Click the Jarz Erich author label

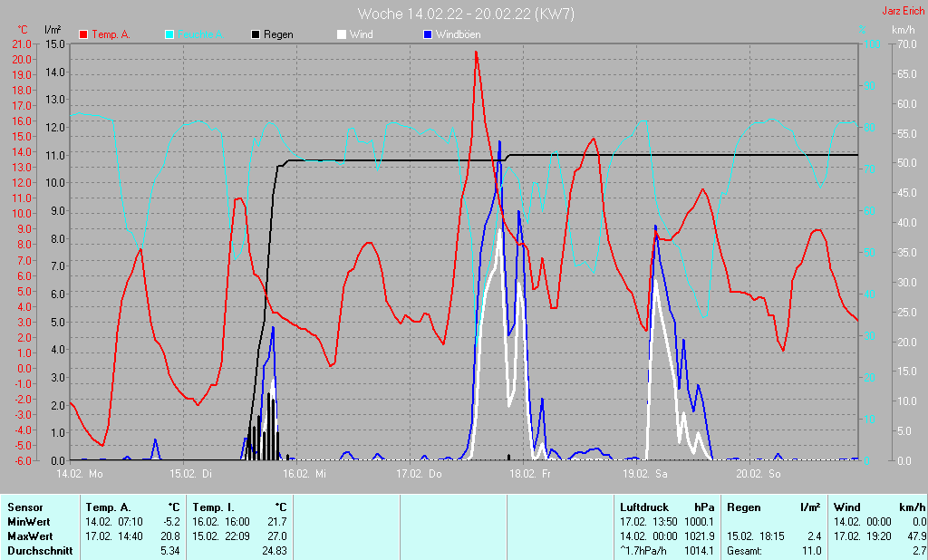click(x=903, y=12)
